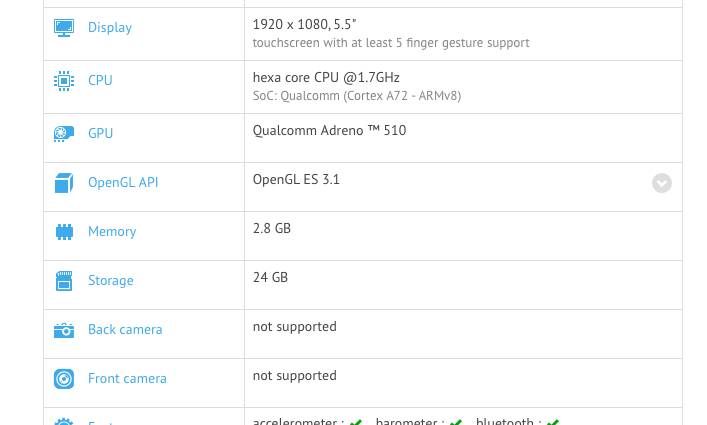Click the hexa core CPU @1.7GHz text

326,77
